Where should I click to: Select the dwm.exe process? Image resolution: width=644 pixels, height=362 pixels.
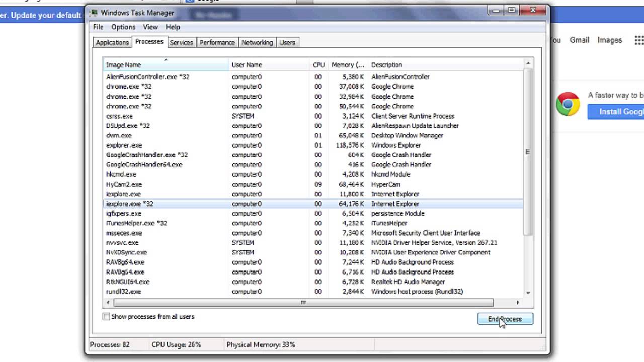tap(313, 135)
